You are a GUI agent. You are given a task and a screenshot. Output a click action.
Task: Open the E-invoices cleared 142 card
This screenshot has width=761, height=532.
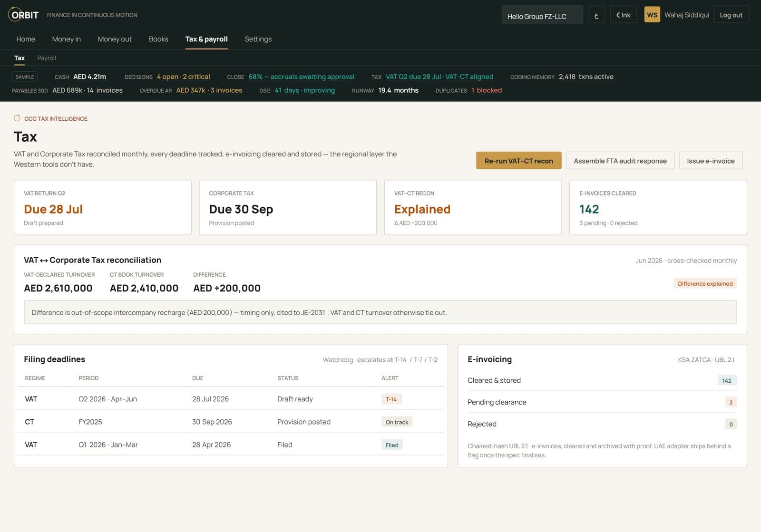pyautogui.click(x=658, y=207)
